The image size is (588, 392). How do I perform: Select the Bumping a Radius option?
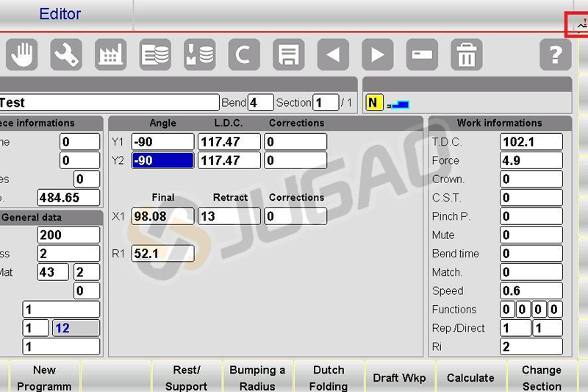click(257, 378)
